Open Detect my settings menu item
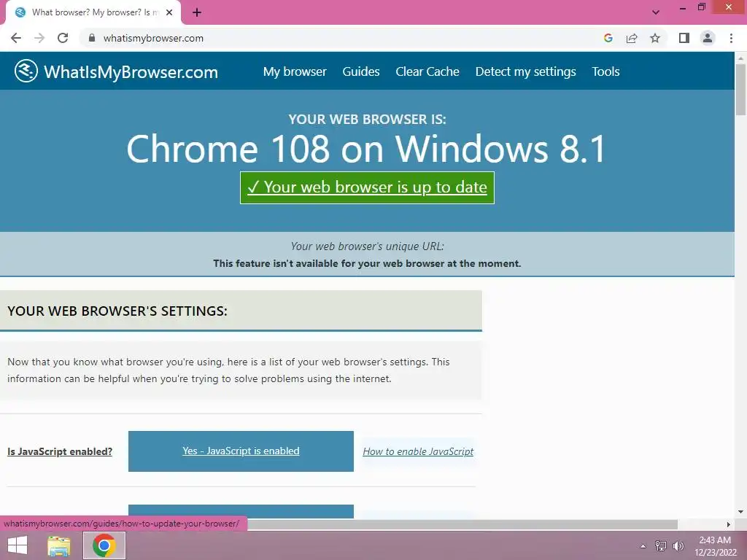 pos(525,71)
